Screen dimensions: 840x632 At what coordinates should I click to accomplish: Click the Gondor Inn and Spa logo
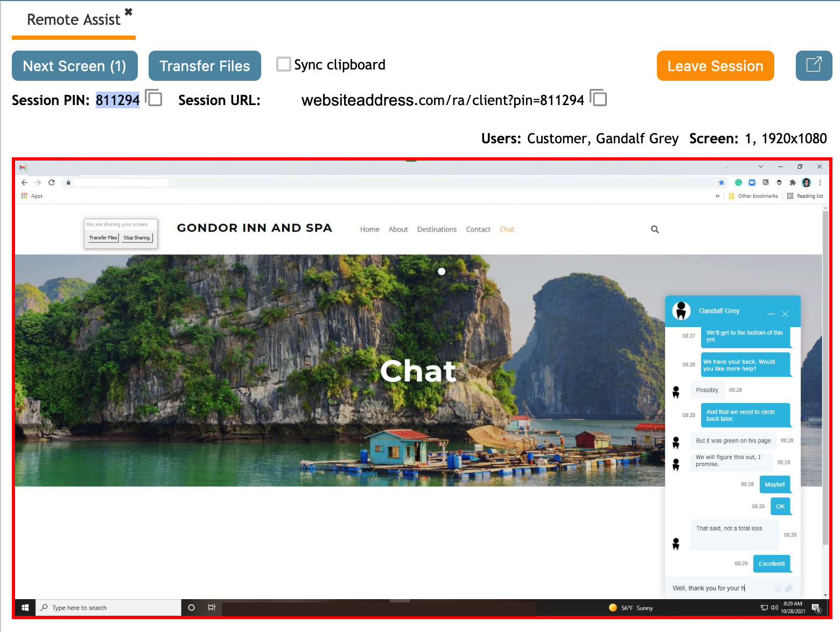pos(254,228)
